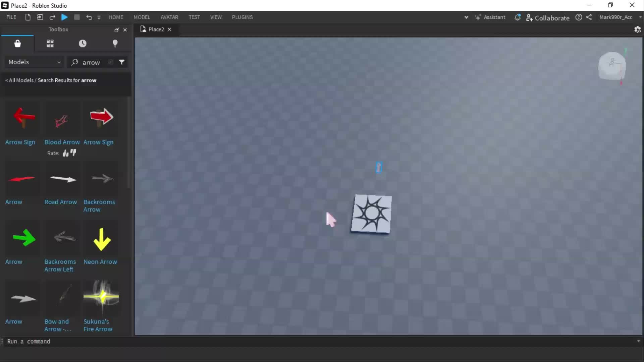The width and height of the screenshot is (644, 362).
Task: Open the help question mark icon
Action: [579, 17]
